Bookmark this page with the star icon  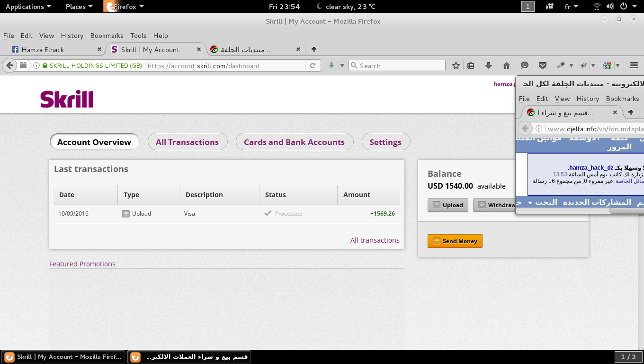456,66
